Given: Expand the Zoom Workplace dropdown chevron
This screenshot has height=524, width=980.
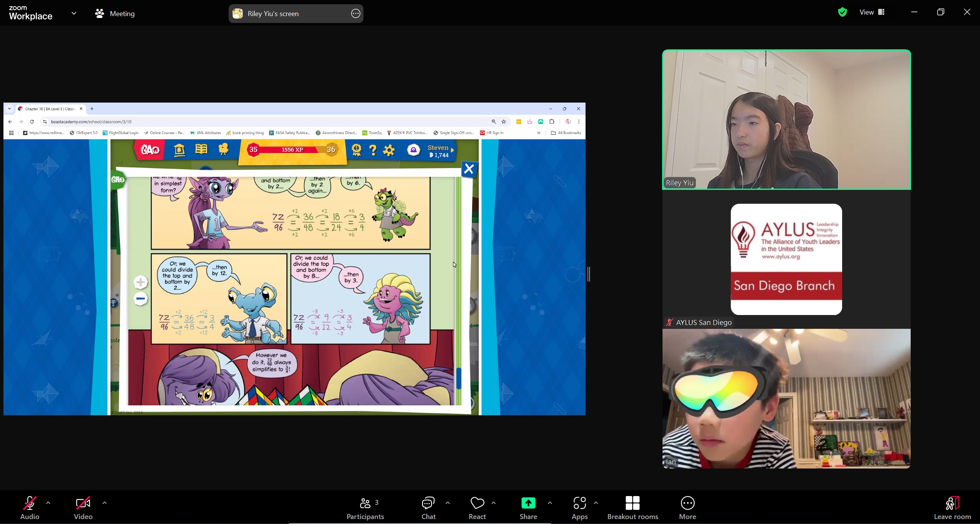Looking at the screenshot, I should point(74,13).
